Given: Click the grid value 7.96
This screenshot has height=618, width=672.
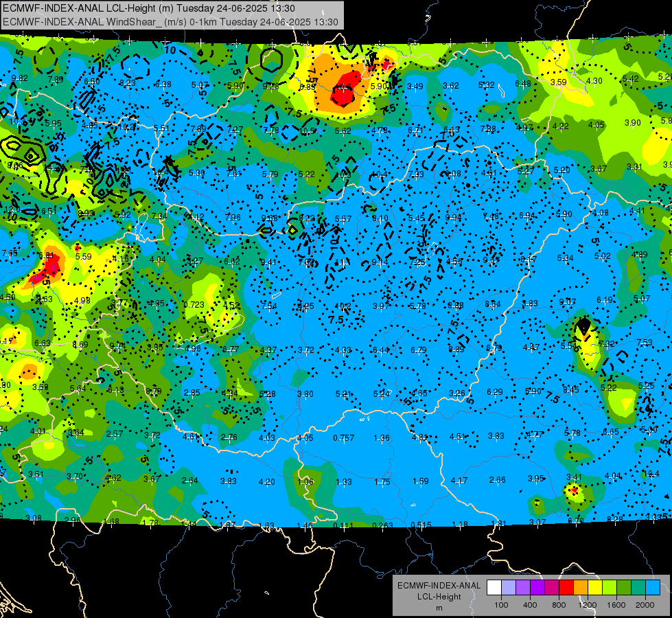Looking at the screenshot, I should click(233, 218).
